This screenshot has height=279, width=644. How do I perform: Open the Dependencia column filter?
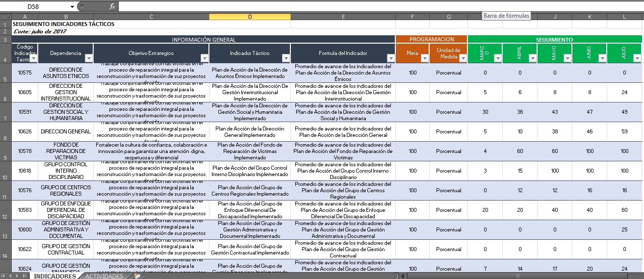point(89,58)
